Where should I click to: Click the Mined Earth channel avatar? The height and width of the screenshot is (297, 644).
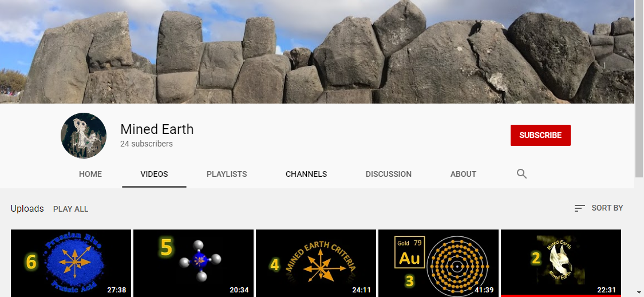click(x=84, y=136)
